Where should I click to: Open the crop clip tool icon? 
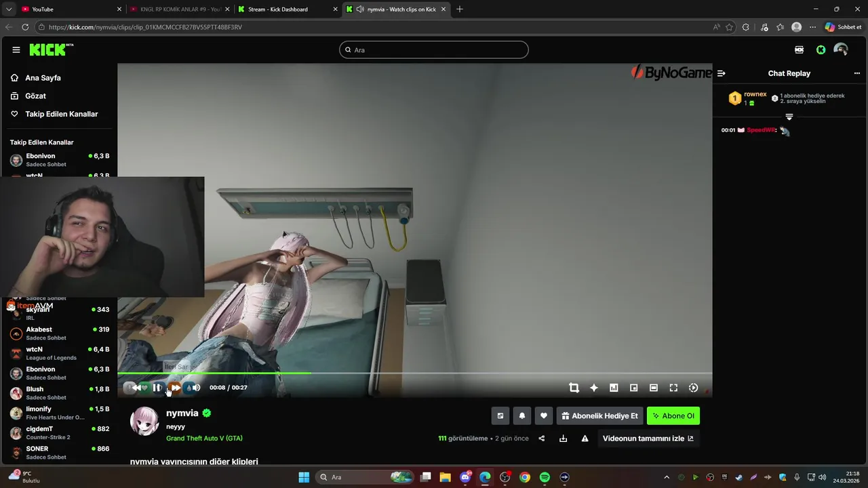[x=574, y=388]
